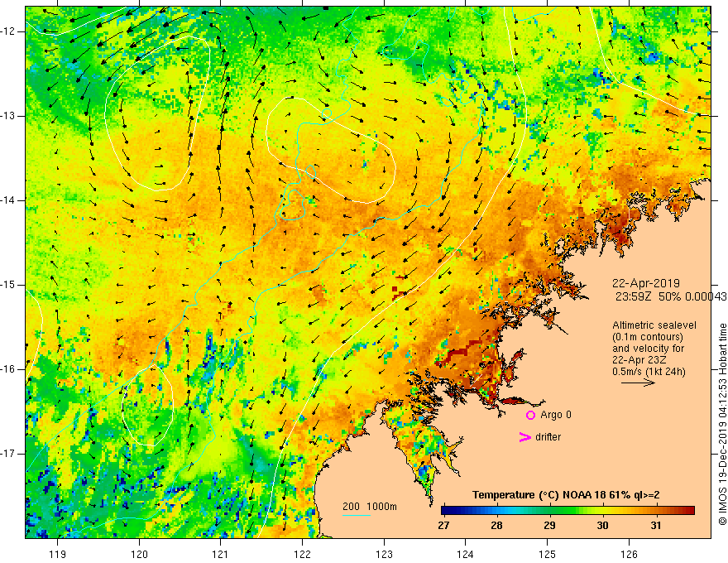Click the vertical IMOS copyright timestamp text

[x=722, y=425]
